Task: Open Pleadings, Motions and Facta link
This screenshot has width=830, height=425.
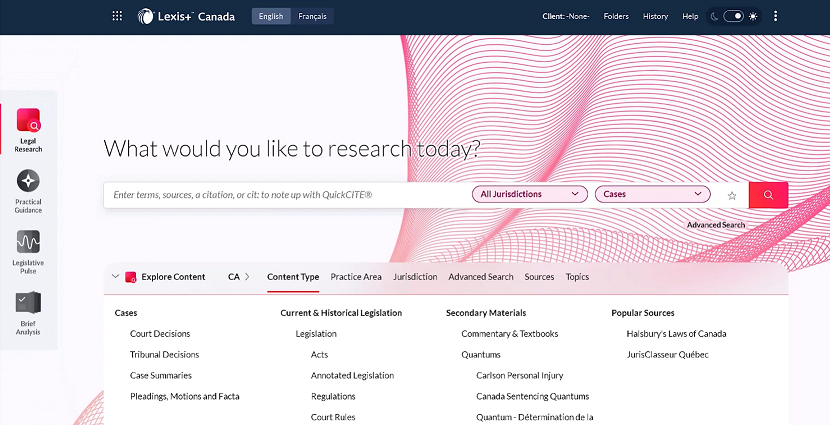Action: click(185, 396)
